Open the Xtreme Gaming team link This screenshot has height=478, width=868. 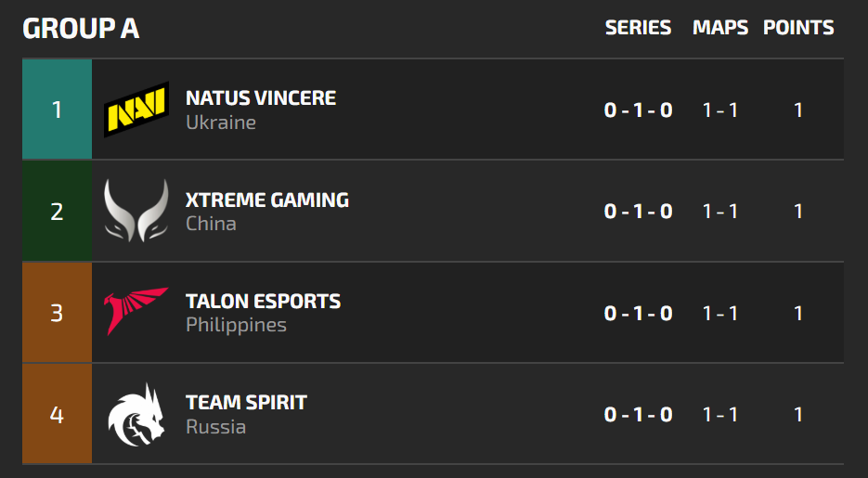point(267,200)
